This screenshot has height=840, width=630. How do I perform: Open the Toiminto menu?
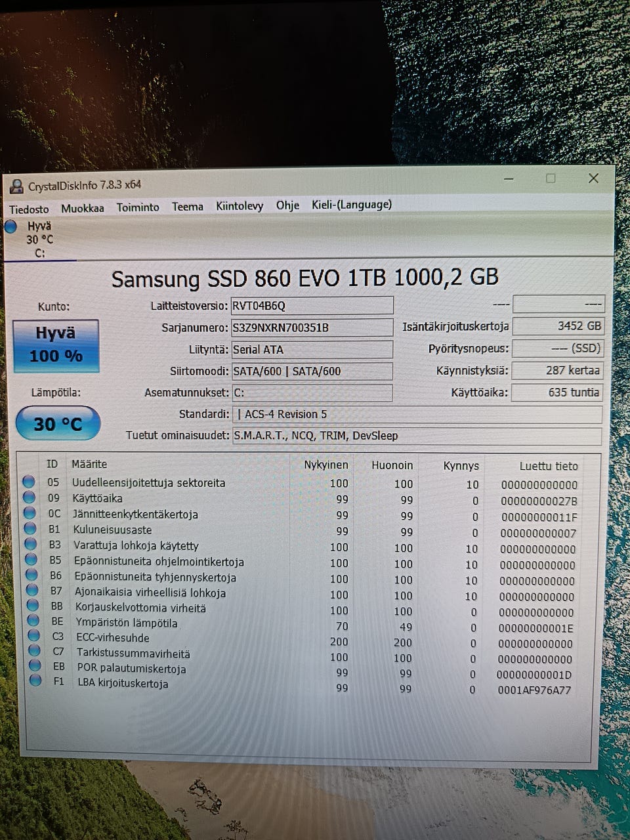coord(138,207)
